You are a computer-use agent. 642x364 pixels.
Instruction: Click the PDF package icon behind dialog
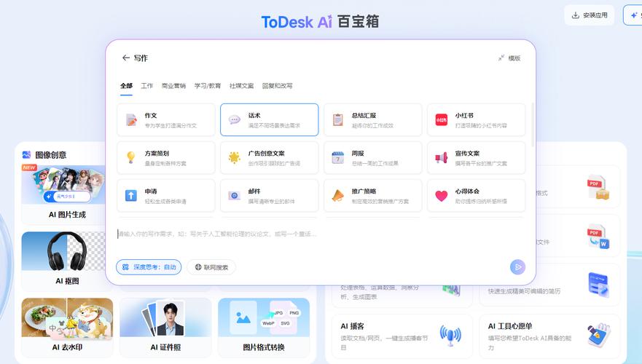pos(598,187)
